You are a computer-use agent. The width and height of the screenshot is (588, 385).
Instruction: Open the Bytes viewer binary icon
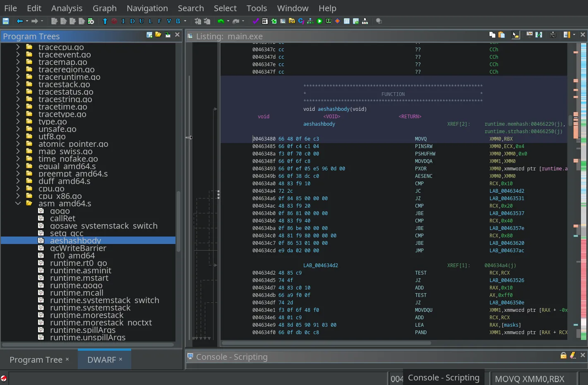point(265,21)
